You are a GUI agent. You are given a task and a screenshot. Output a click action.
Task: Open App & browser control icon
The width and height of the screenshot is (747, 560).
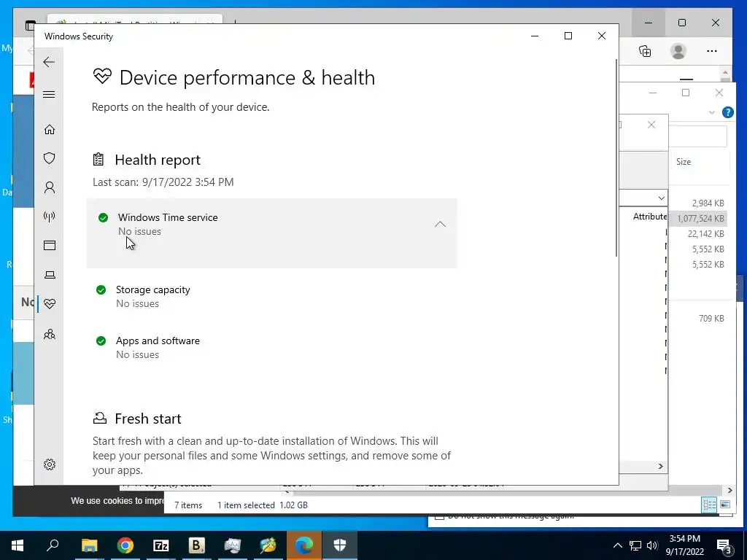(x=49, y=245)
